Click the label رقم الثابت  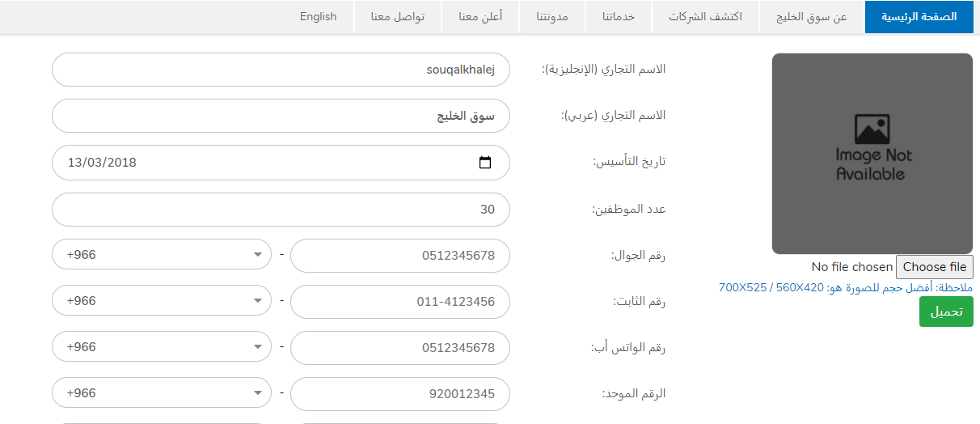pyautogui.click(x=640, y=301)
